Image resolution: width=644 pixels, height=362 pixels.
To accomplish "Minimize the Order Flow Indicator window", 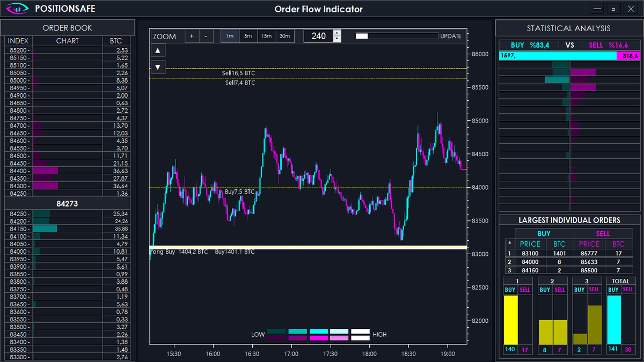I will (x=597, y=9).
